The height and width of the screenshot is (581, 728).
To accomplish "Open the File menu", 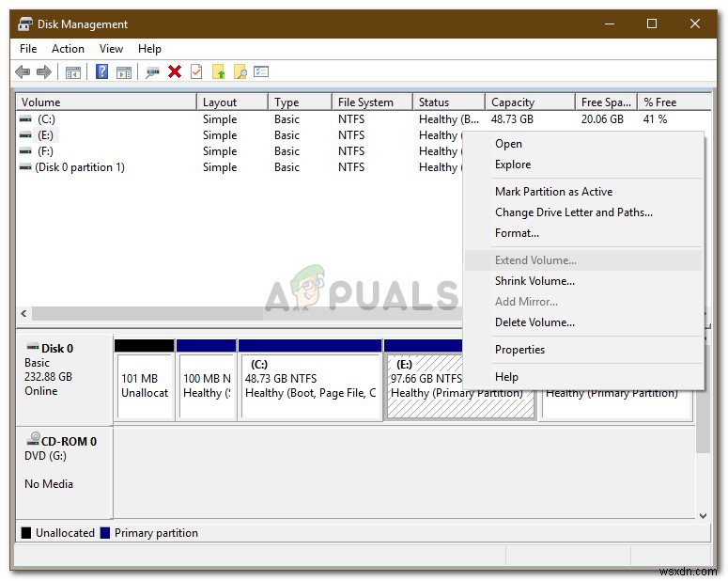I will (x=28, y=49).
